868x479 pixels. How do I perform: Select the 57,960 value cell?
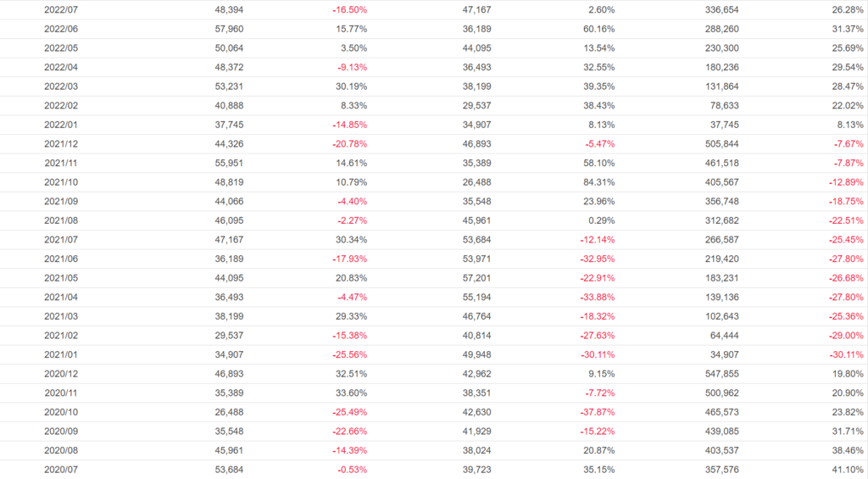click(229, 29)
